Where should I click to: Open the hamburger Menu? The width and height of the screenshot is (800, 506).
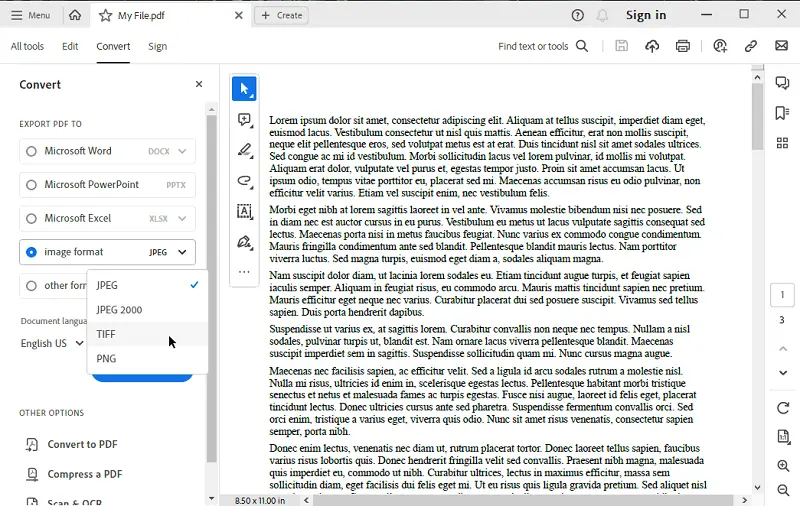pos(31,15)
